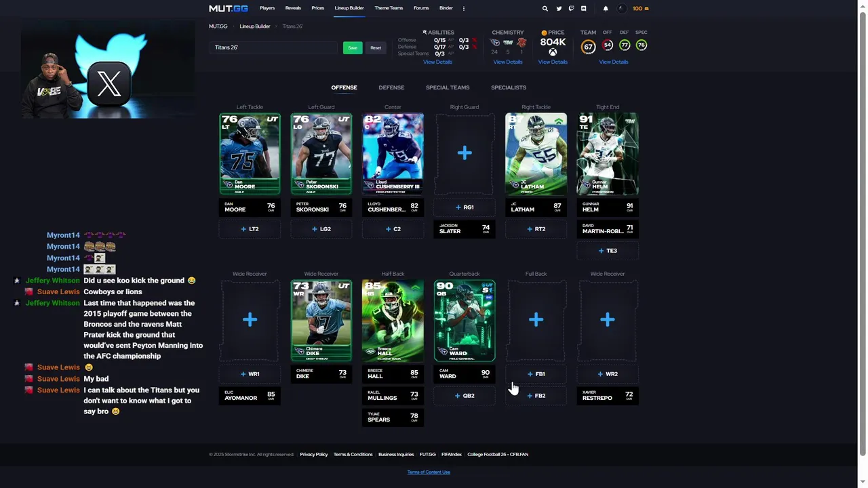Image resolution: width=868 pixels, height=488 pixels.
Task: Add backup via the RT2 plus button
Action: [536, 229]
